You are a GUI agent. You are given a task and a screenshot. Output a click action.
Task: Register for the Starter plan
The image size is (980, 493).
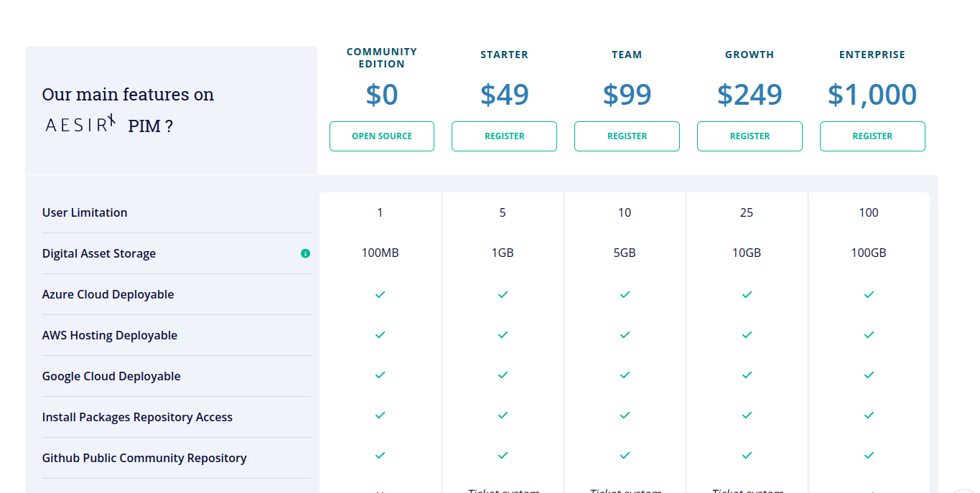(x=504, y=136)
